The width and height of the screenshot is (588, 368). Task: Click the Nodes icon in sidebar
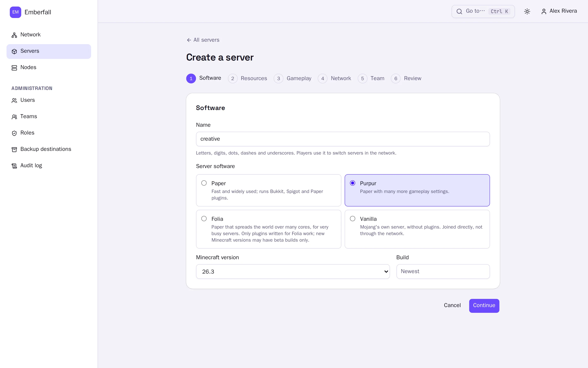[14, 68]
